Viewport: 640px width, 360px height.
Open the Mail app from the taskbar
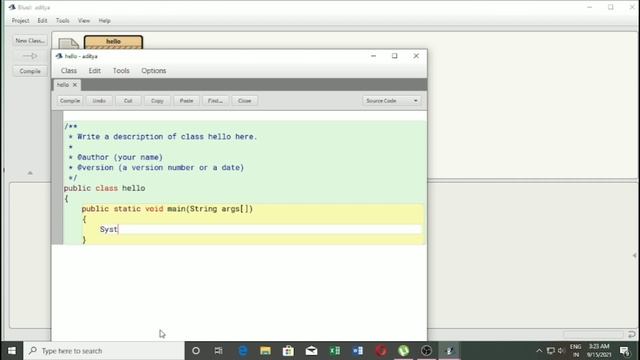pyautogui.click(x=311, y=351)
